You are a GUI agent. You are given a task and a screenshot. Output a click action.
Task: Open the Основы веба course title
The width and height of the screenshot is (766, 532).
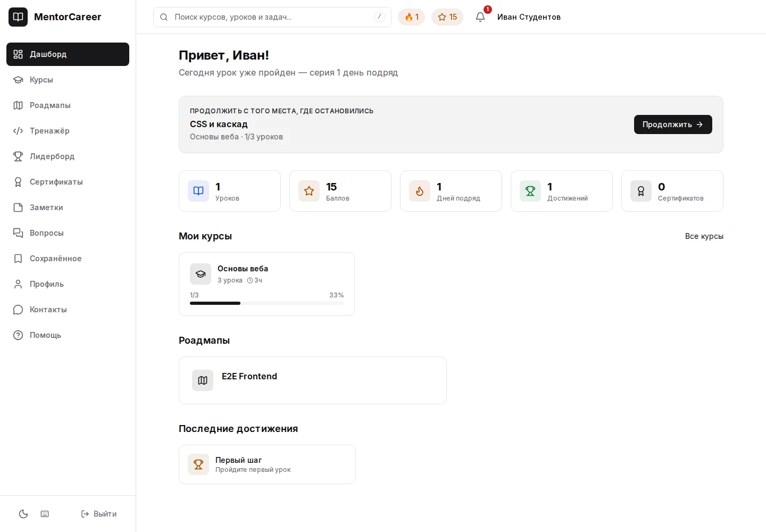(x=243, y=269)
